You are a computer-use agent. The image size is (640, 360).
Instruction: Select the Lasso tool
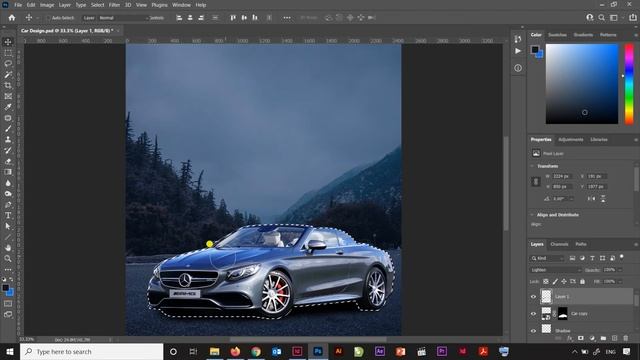coord(8,64)
